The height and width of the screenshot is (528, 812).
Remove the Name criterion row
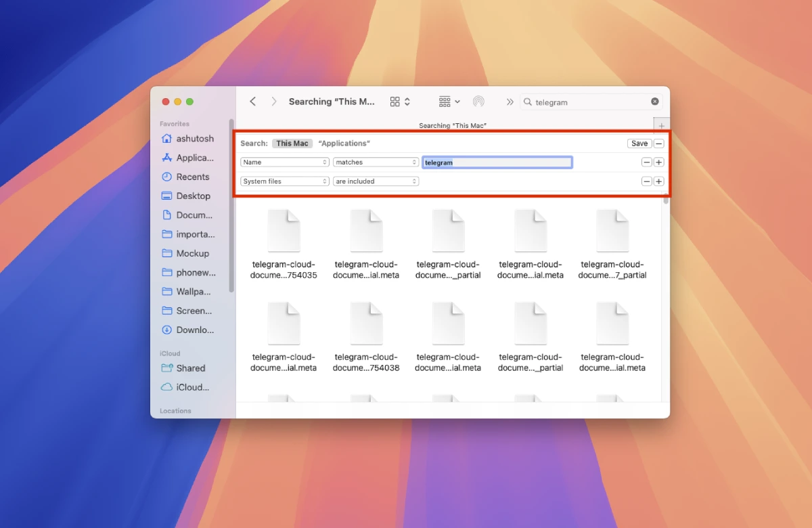coord(647,162)
